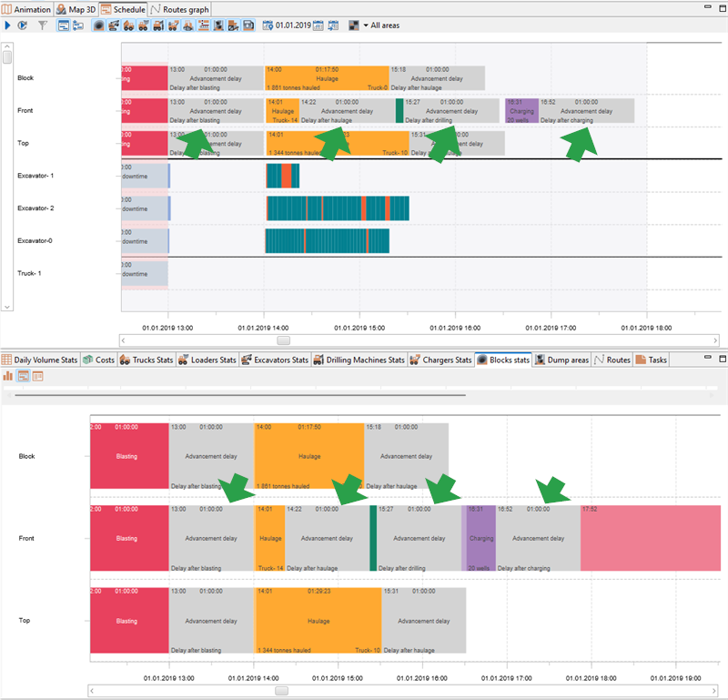Select the schedule chart view icon
728x700 pixels.
point(63,25)
